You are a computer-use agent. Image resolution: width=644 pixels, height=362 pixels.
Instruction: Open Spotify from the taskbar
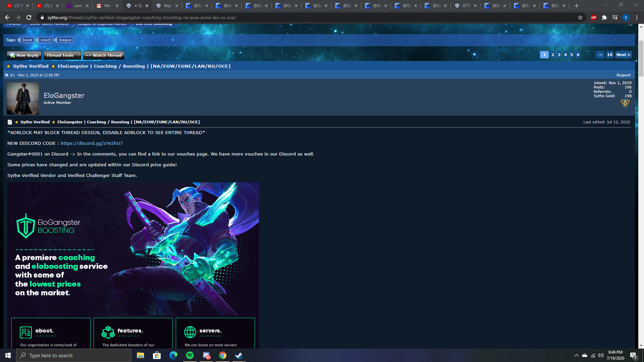pyautogui.click(x=190, y=355)
